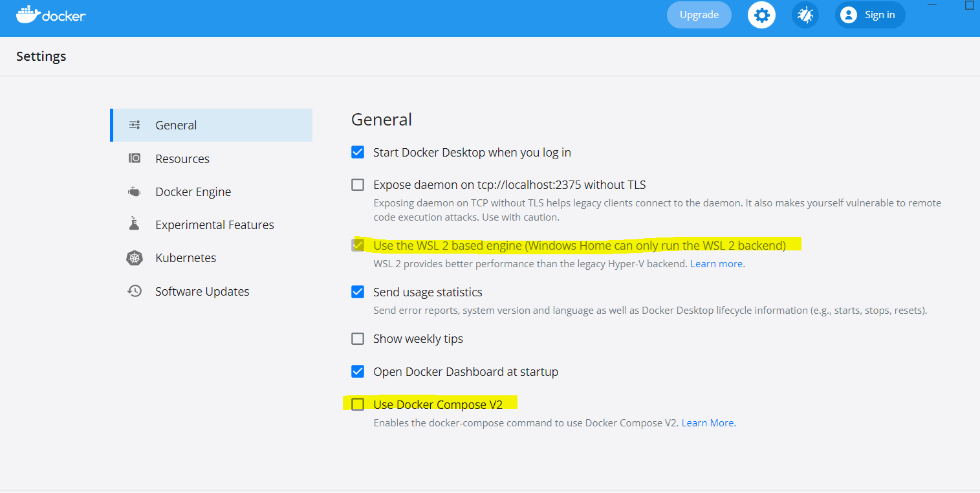Click the 'Open Docker Dashboard at startup' label
Viewport: 980px width, 493px height.
pos(466,372)
